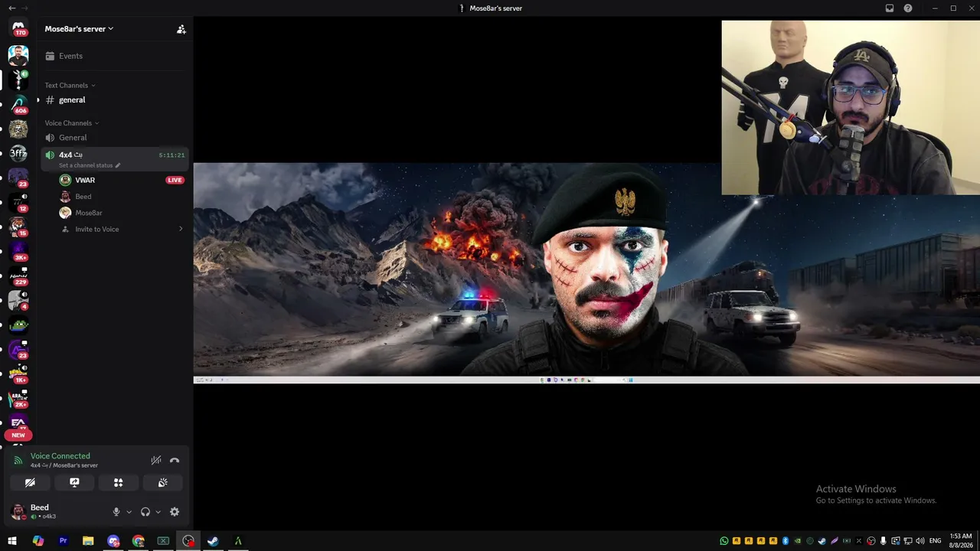Open User Settings gear icon
The height and width of the screenshot is (551, 980).
point(175,512)
